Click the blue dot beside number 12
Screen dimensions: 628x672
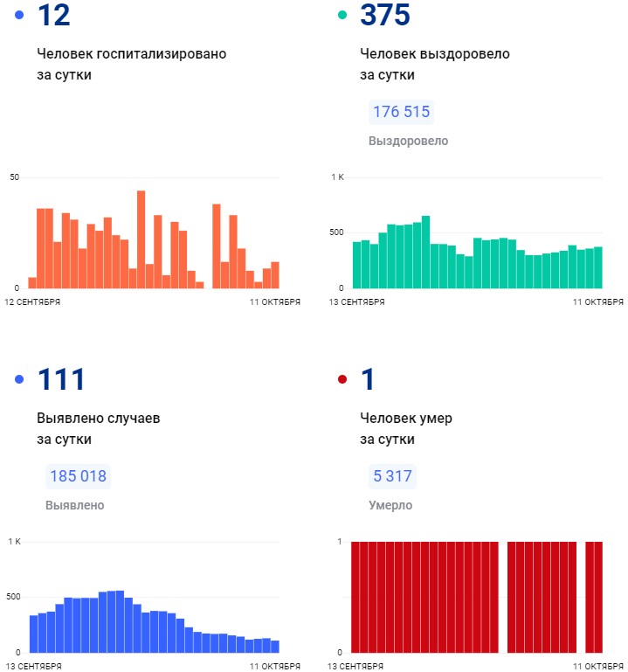(19, 15)
